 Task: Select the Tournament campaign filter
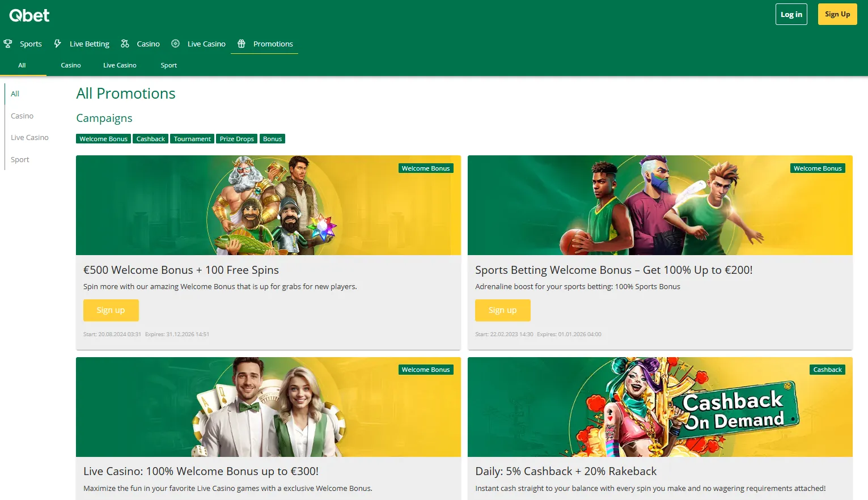[x=192, y=139]
